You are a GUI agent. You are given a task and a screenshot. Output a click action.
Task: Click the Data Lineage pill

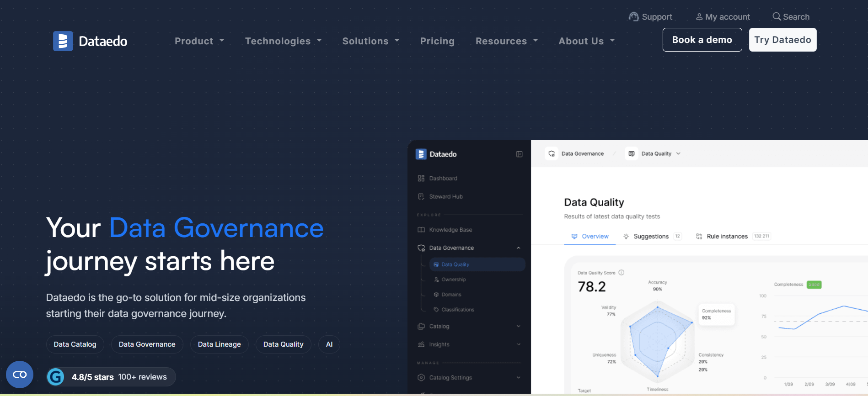coord(219,344)
